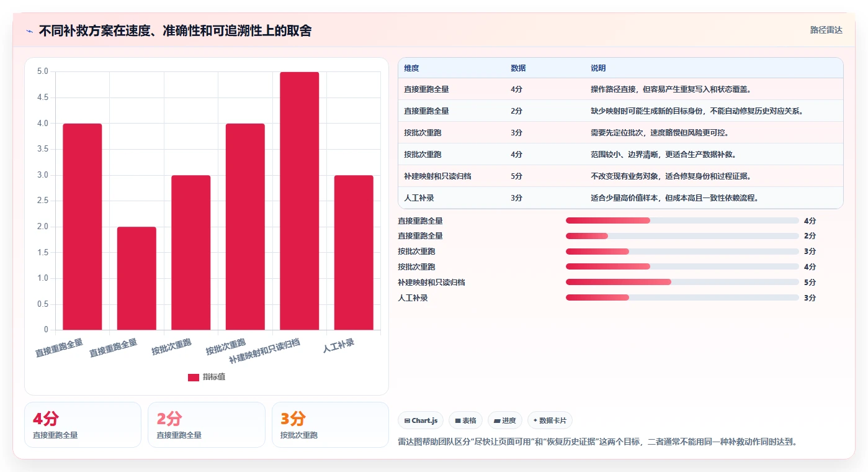The width and height of the screenshot is (868, 472).
Task: Click the chart bar above the 人工补录 label
Action: tap(354, 252)
